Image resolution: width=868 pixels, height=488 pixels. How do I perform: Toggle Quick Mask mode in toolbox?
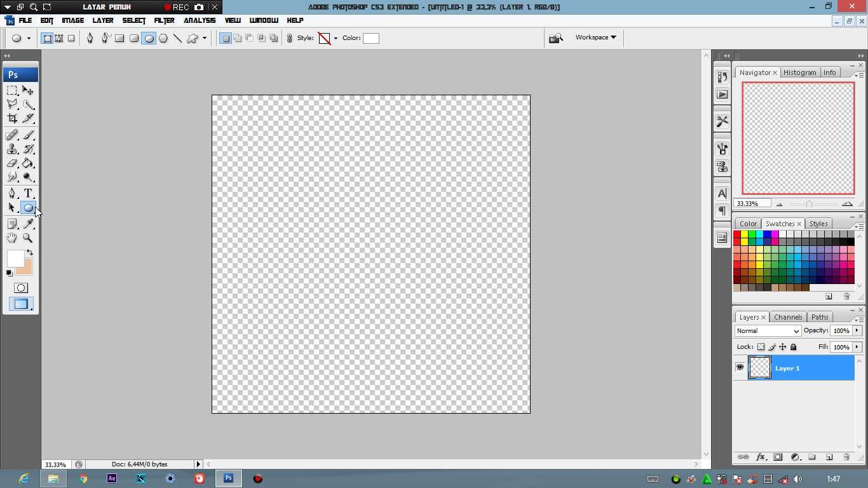pyautogui.click(x=21, y=288)
